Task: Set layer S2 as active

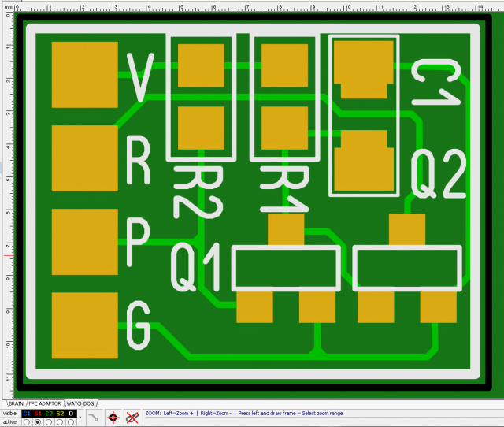Action: pyautogui.click(x=60, y=422)
